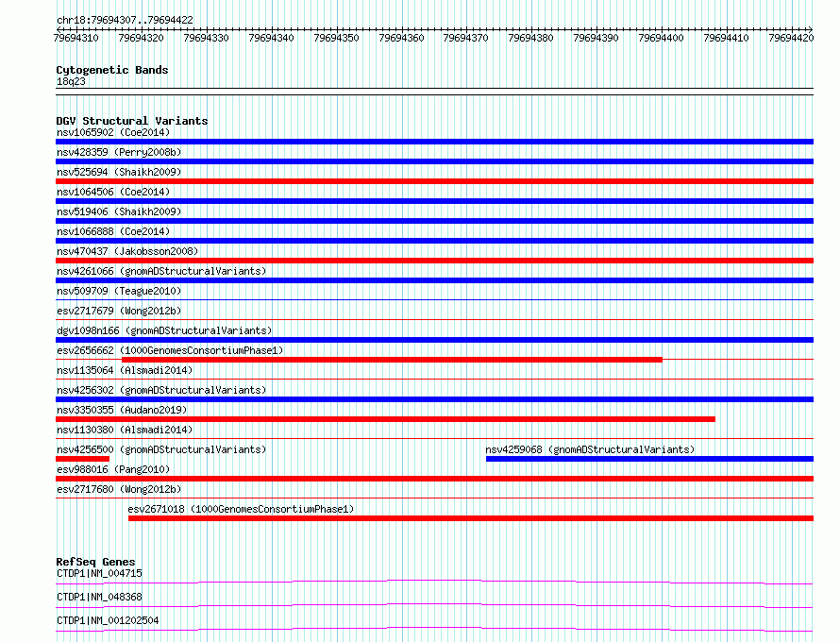The width and height of the screenshot is (840, 642).
Task: Click the blue bar under nsv4256302
Action: [434, 399]
